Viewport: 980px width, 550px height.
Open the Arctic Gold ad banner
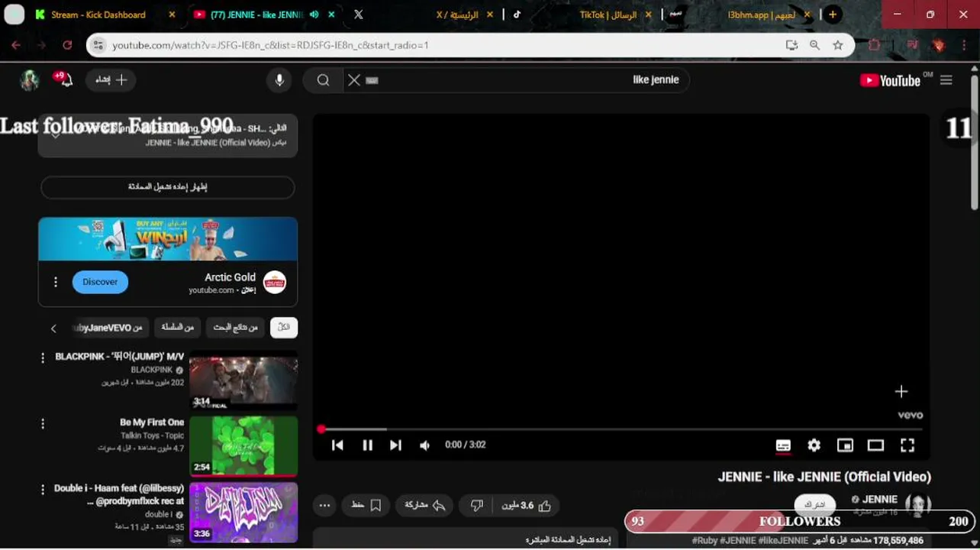tap(168, 239)
